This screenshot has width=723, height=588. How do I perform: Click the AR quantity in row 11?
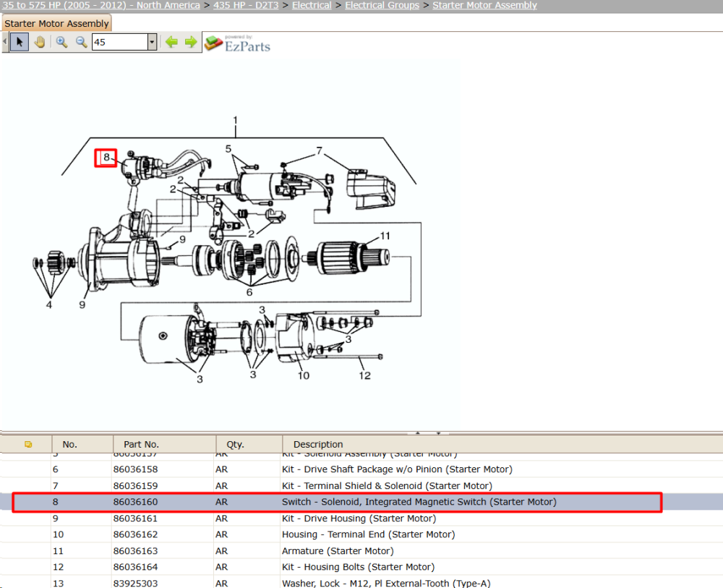[222, 551]
